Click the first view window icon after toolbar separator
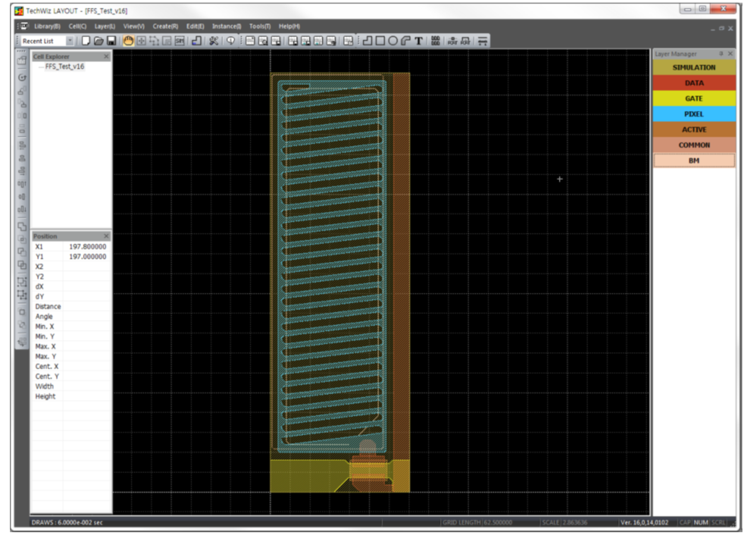 (250, 41)
